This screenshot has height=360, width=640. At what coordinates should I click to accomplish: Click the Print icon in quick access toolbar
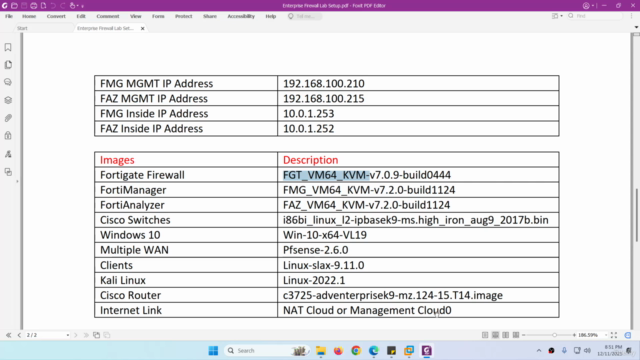pos(34,6)
